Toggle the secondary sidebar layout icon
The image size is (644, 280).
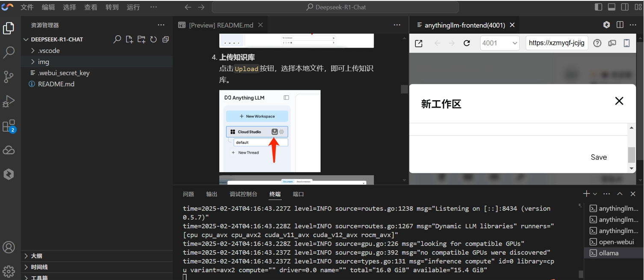click(625, 7)
